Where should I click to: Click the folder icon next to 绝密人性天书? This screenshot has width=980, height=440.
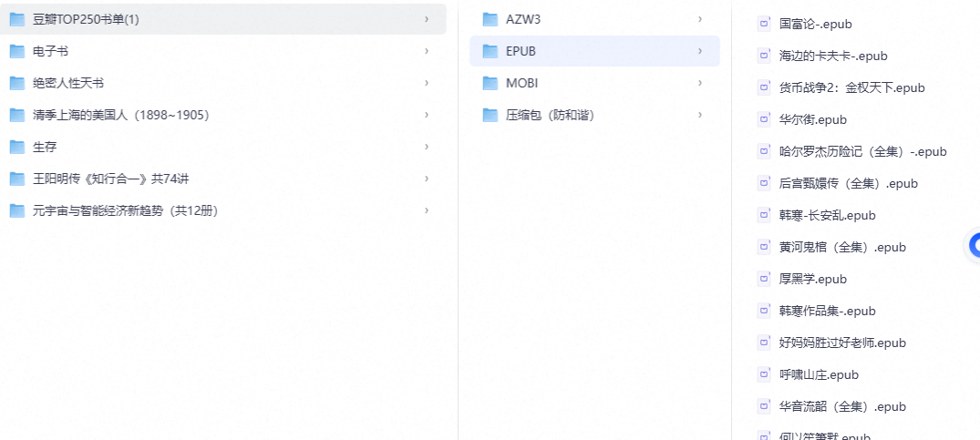[17, 83]
